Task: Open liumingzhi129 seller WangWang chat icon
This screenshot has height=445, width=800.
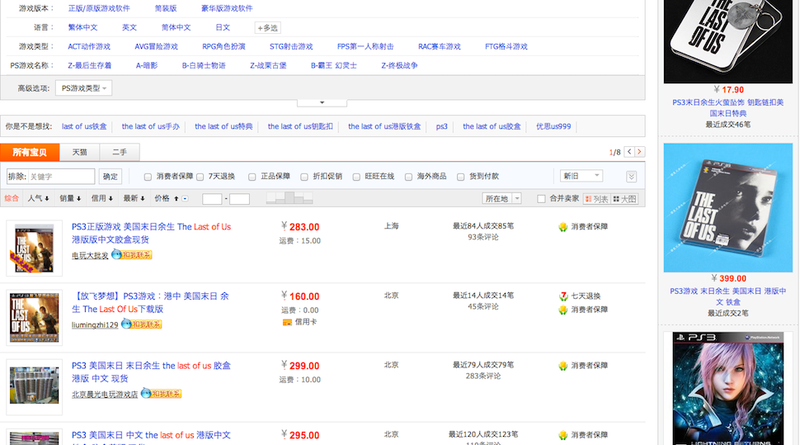Action: coord(141,324)
